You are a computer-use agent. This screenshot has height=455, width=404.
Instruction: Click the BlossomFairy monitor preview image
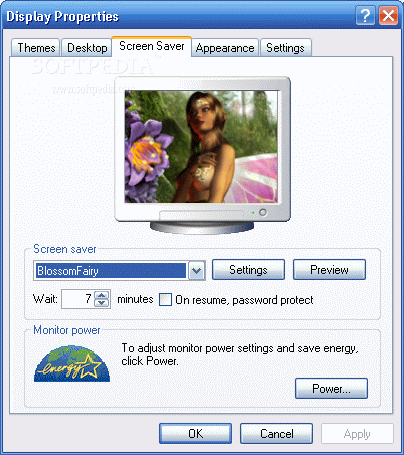pyautogui.click(x=201, y=147)
